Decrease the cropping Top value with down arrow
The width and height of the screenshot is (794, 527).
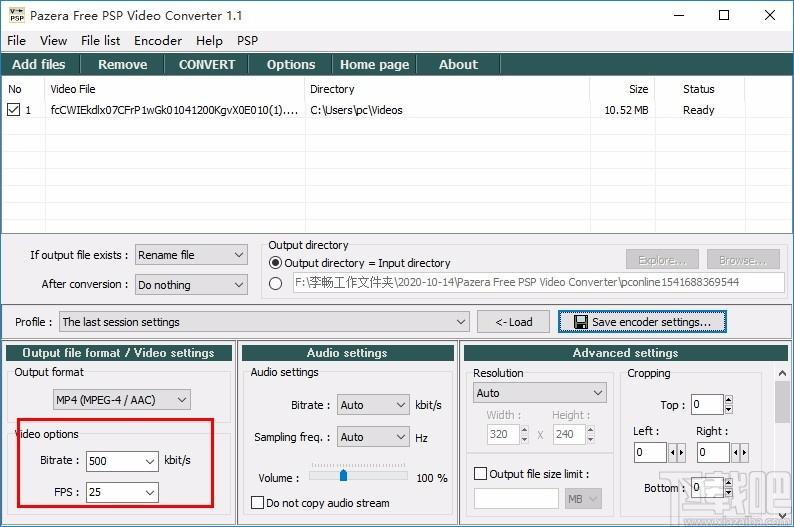pyautogui.click(x=728, y=409)
